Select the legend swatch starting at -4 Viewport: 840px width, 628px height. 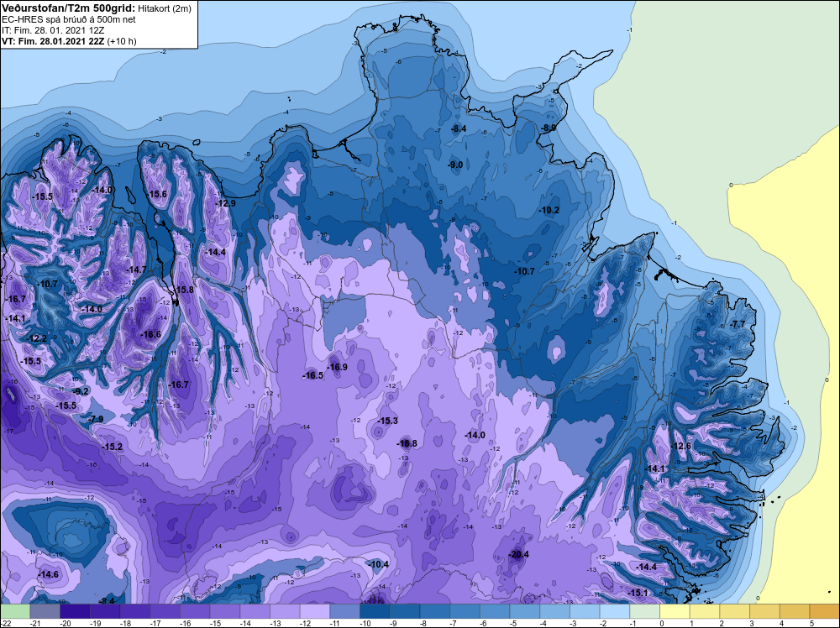point(555,611)
